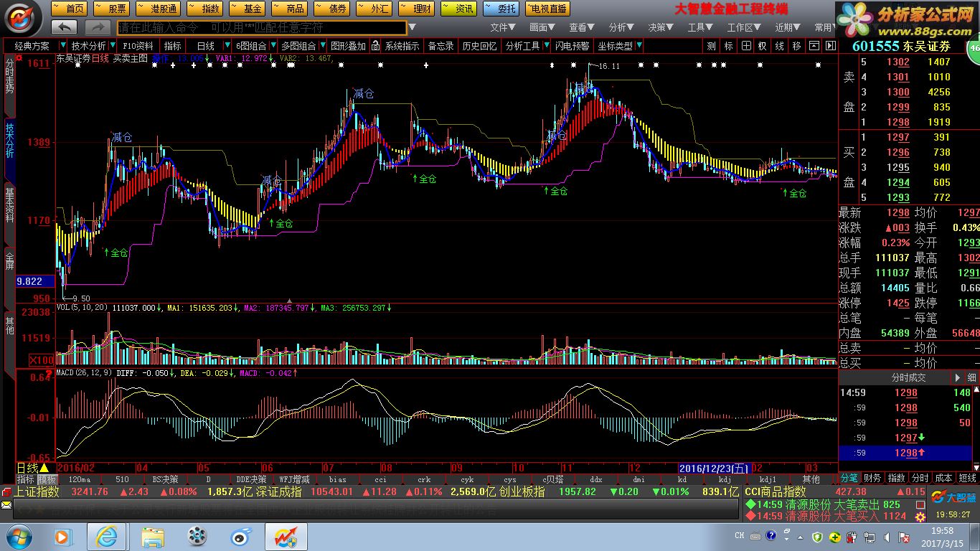Open the 查看 menu
980x551 pixels.
[x=582, y=27]
